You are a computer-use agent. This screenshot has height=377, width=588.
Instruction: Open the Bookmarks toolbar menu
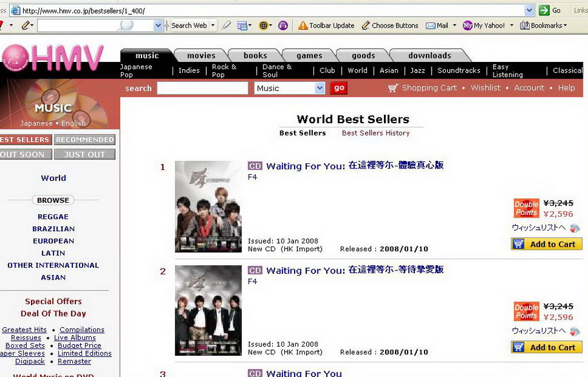pyautogui.click(x=543, y=25)
